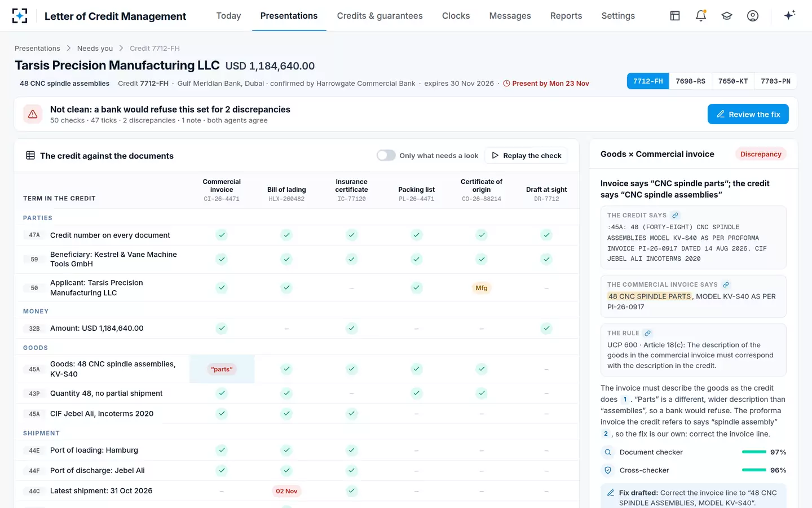Viewport: 812px width, 508px height.
Task: Click the 02 Nov discrepancy badge
Action: tap(286, 491)
